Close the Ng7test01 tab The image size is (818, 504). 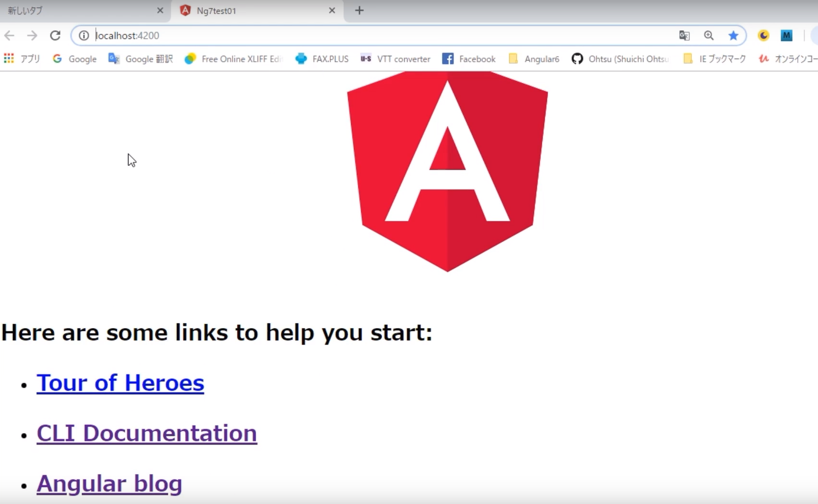[332, 11]
